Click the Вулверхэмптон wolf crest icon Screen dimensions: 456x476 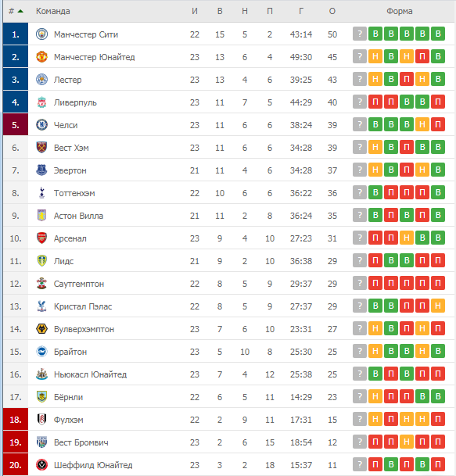pos(41,329)
